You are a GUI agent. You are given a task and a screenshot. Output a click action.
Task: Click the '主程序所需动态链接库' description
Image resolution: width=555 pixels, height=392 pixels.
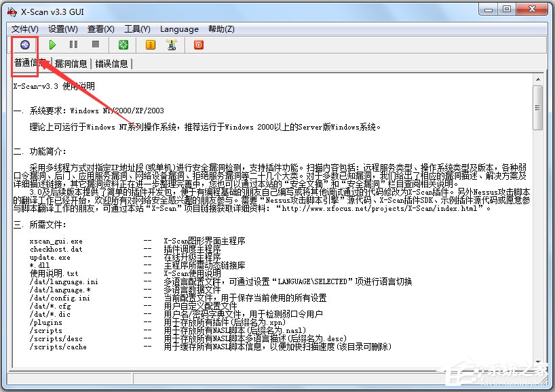coord(205,266)
